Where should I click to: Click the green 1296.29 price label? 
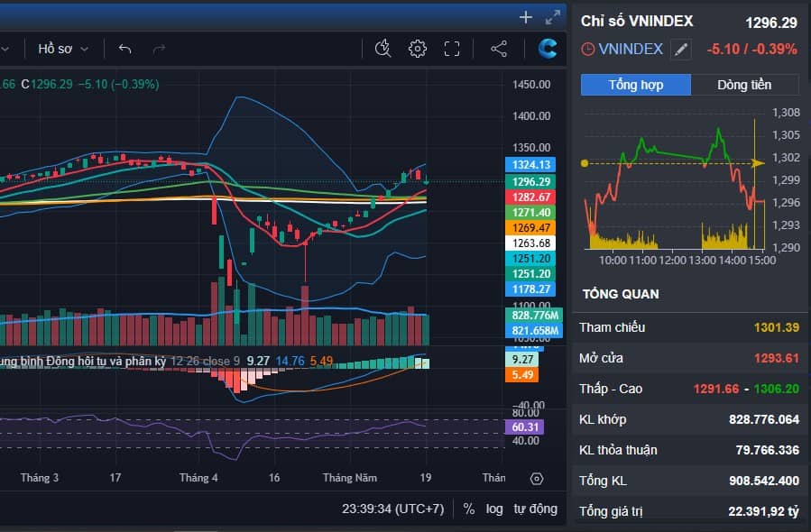(x=530, y=181)
